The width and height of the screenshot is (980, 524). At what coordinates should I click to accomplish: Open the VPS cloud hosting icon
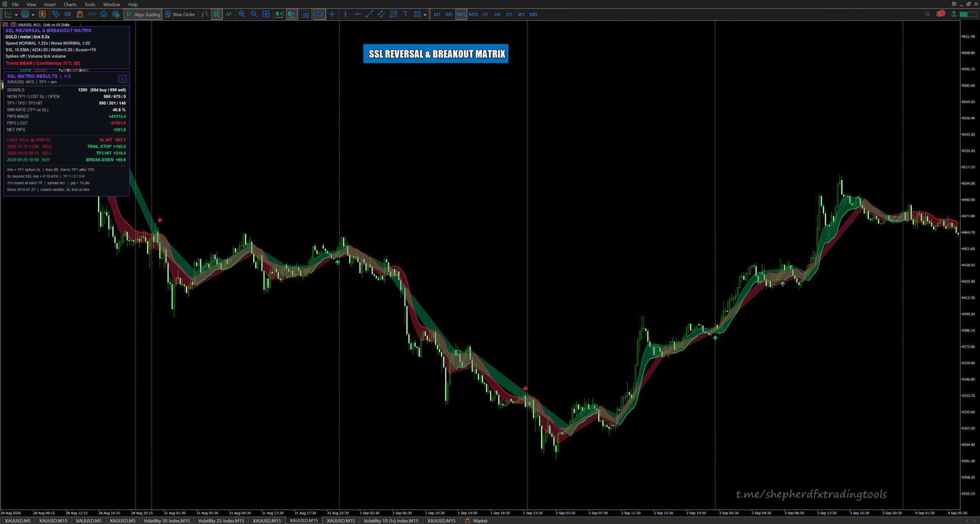(104, 14)
